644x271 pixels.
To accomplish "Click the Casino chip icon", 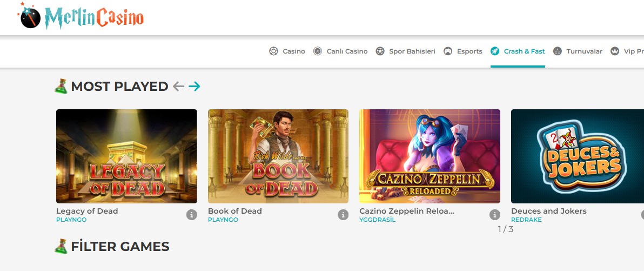I will pos(273,51).
